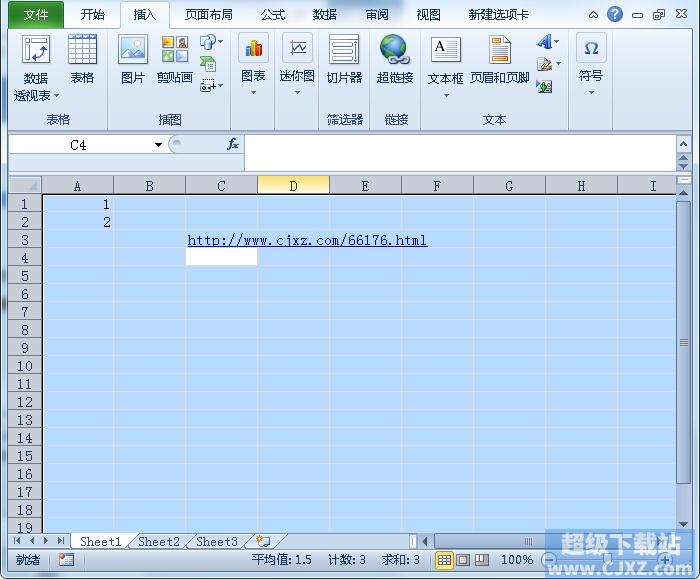Select row 10 header

[25, 366]
